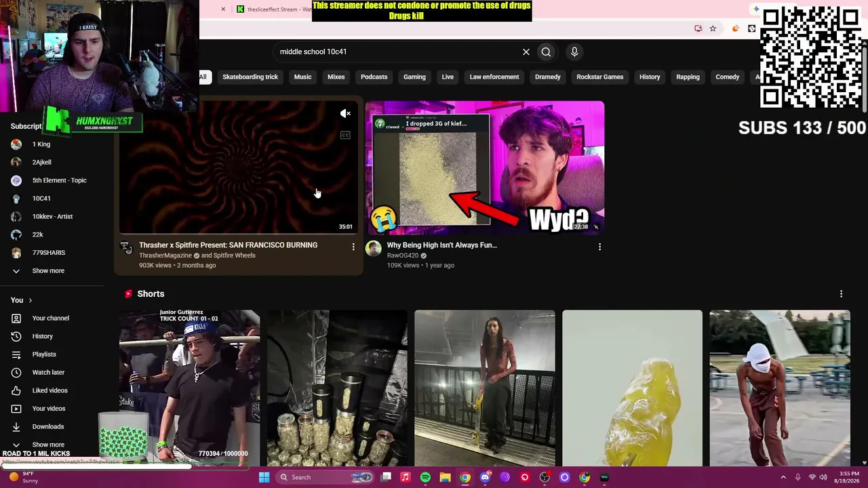Play the Junior Gutierrez trick count Short

click(189, 388)
